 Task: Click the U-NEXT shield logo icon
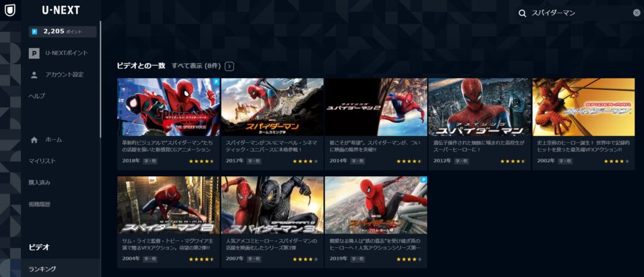pos(10,10)
